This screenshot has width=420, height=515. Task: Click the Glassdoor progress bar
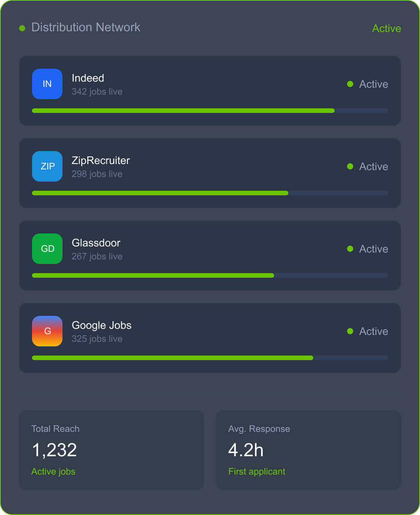coord(210,275)
